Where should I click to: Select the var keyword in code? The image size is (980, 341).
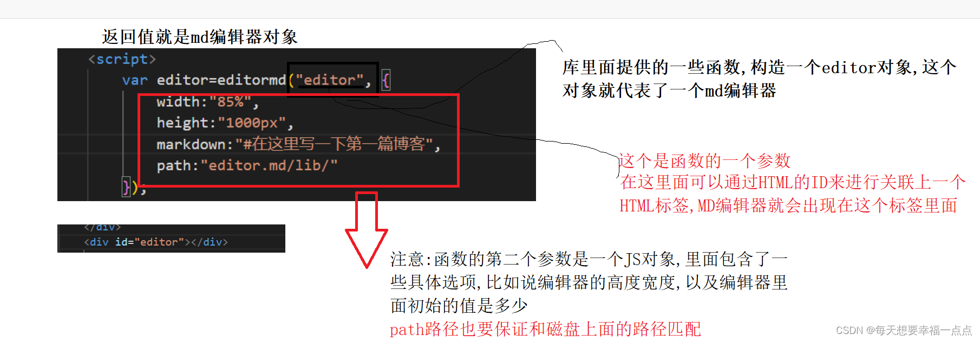(x=135, y=80)
